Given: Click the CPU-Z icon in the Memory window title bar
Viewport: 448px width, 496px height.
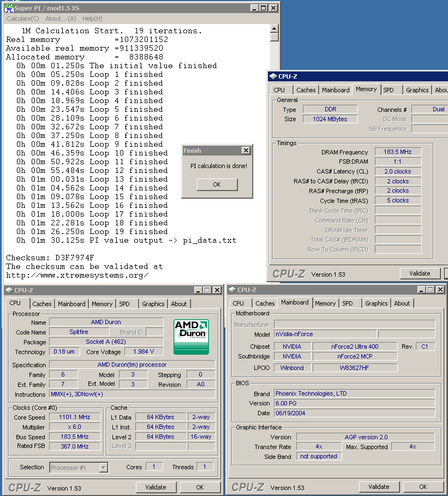Looking at the screenshot, I should click(x=273, y=76).
